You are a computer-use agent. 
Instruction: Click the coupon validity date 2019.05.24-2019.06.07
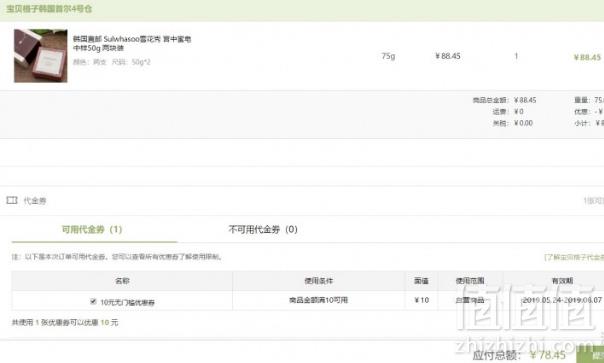pos(562,300)
